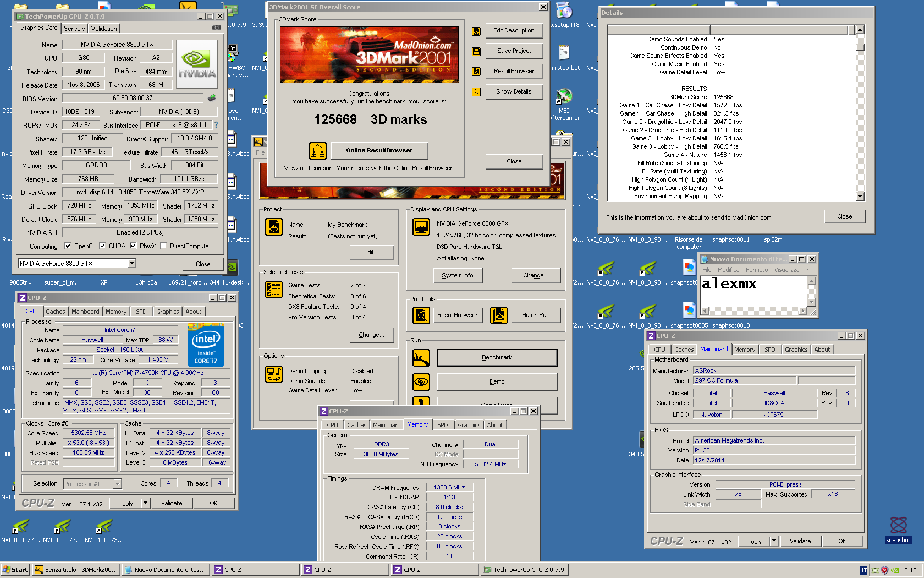Click the Demo button in 3DMark

[x=497, y=381]
